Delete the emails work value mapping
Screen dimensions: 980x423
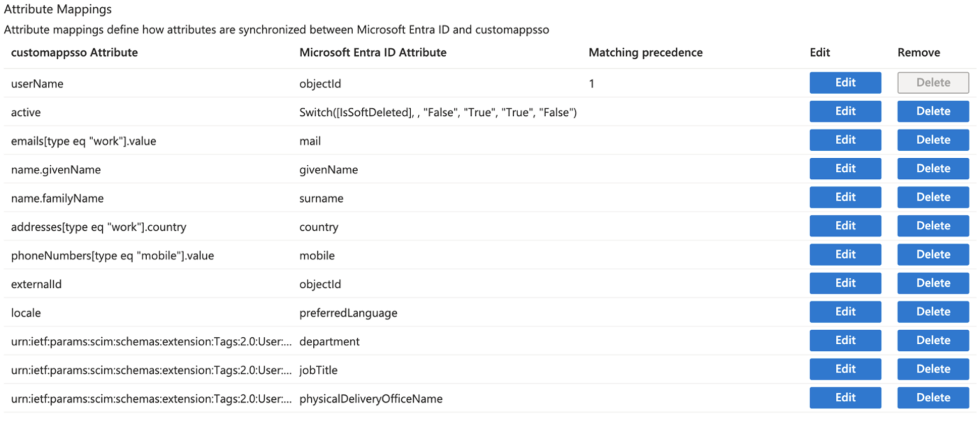tap(933, 140)
